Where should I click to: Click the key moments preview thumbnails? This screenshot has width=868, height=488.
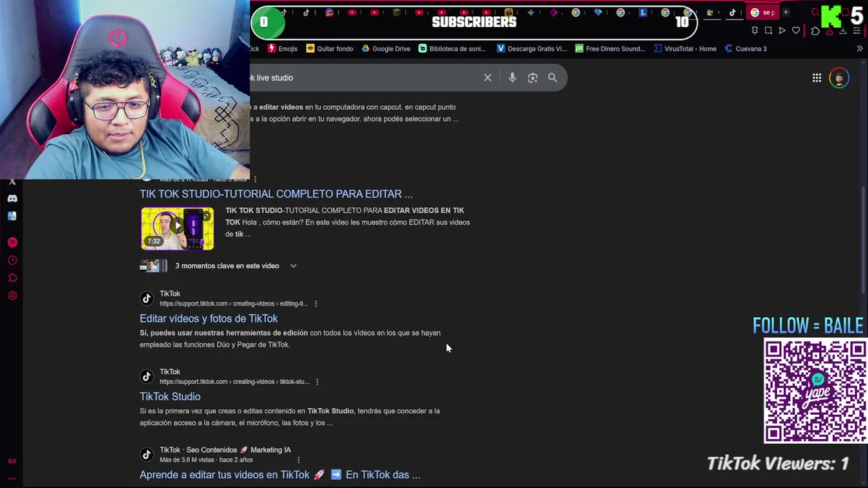(153, 266)
